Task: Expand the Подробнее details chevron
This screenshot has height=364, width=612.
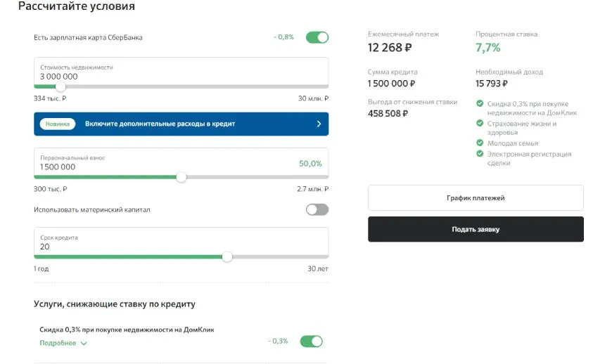Action: pos(84,344)
